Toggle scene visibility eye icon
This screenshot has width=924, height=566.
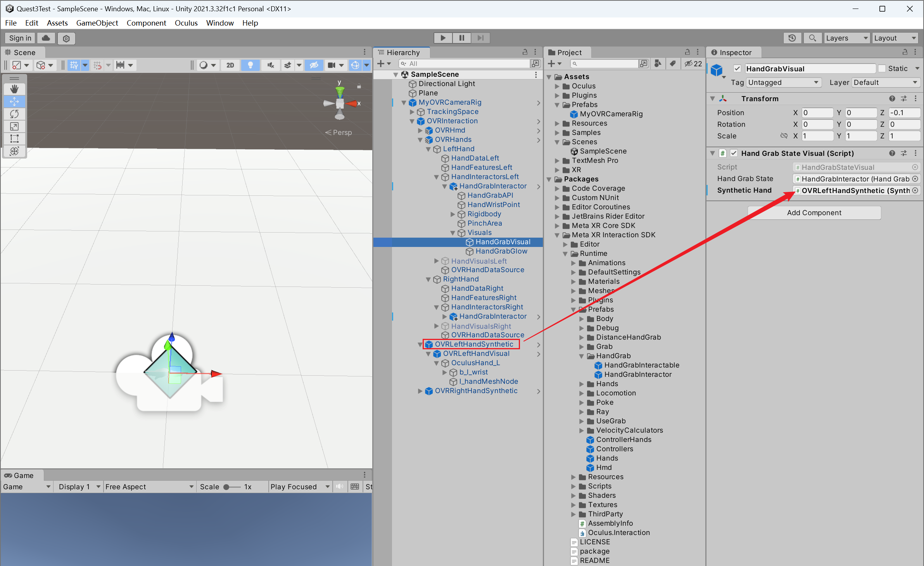pyautogui.click(x=314, y=65)
